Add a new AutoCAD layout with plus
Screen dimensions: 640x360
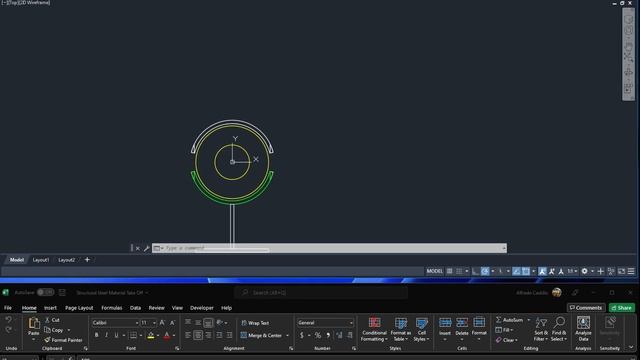tap(87, 260)
